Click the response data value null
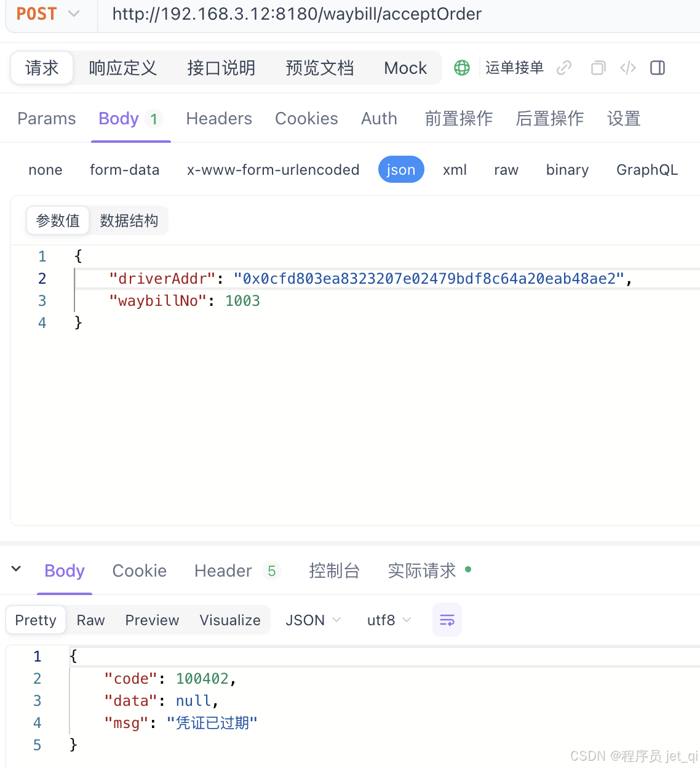Image resolution: width=700 pixels, height=768 pixels. [x=193, y=701]
